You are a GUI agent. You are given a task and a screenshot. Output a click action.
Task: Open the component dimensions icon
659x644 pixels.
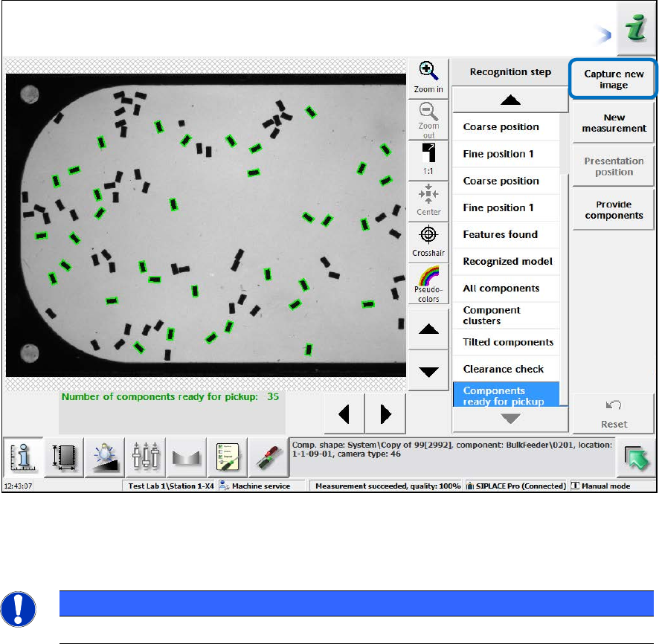[63, 457]
